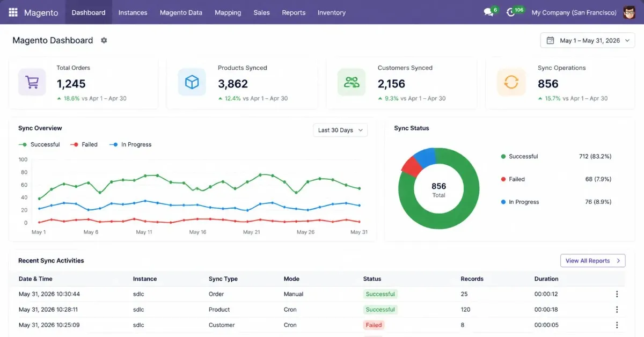The width and height of the screenshot is (644, 337).
Task: Click the 68 (7.9%) value
Action: (x=598, y=179)
